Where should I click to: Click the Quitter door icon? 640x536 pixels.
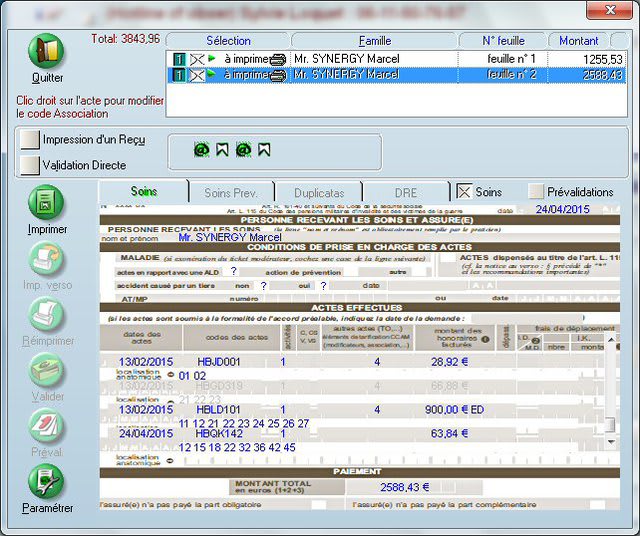point(47,52)
